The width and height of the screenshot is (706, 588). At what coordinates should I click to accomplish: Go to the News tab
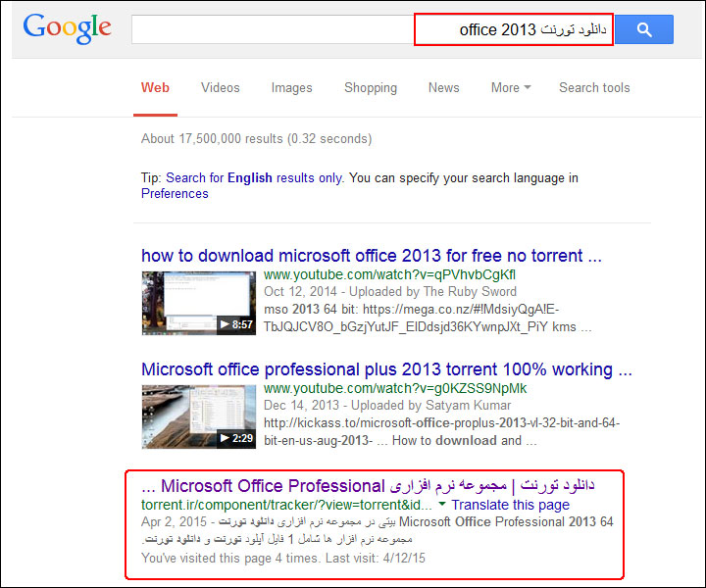[x=443, y=87]
